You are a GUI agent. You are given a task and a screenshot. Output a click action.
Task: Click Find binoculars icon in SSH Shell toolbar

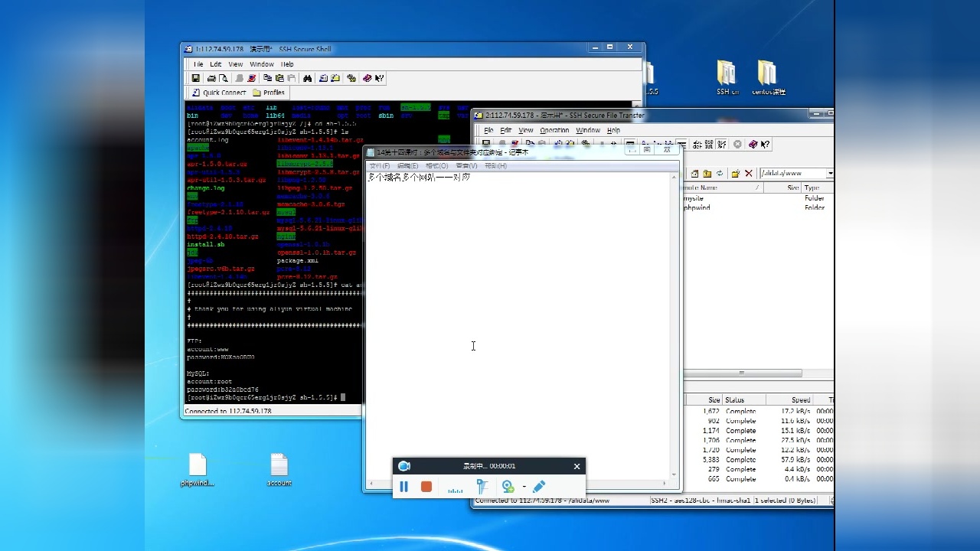point(307,78)
